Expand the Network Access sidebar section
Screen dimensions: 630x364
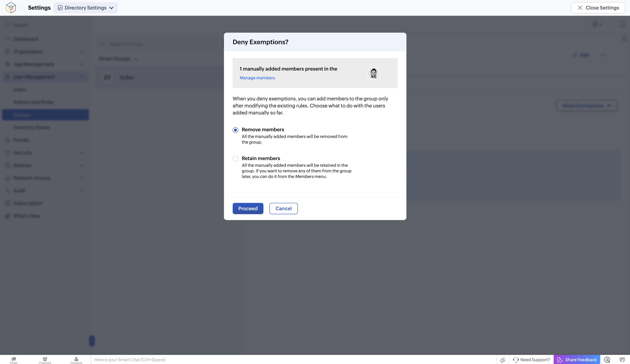click(x=45, y=178)
